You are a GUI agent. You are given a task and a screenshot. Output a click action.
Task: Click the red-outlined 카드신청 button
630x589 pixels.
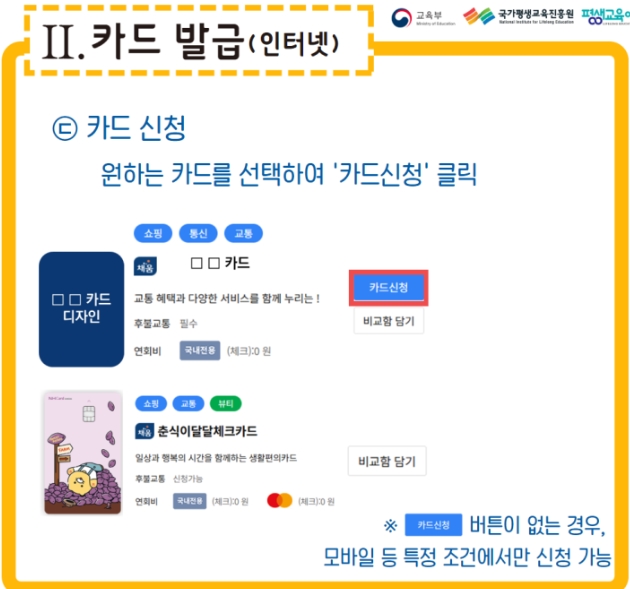389,288
